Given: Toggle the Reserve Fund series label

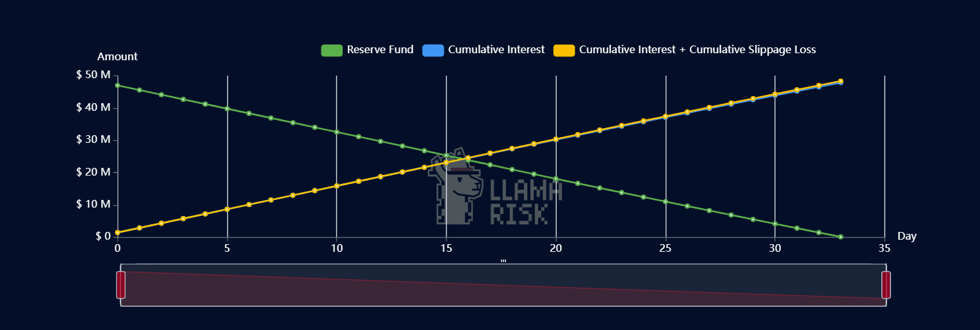Looking at the screenshot, I should tap(380, 50).
